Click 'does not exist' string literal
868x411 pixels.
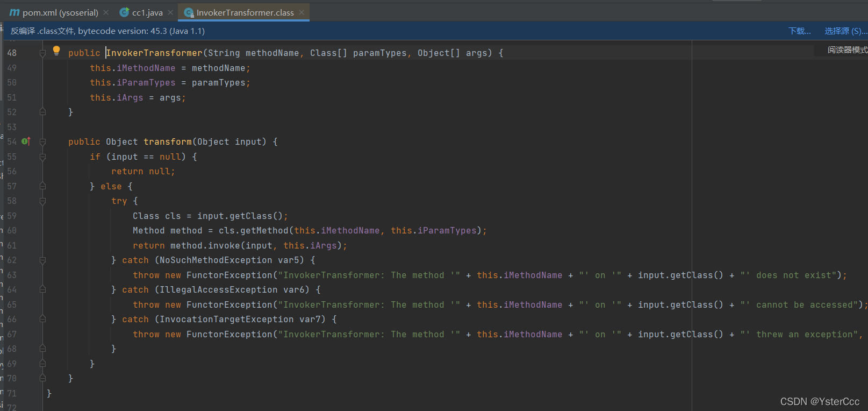pyautogui.click(x=788, y=275)
